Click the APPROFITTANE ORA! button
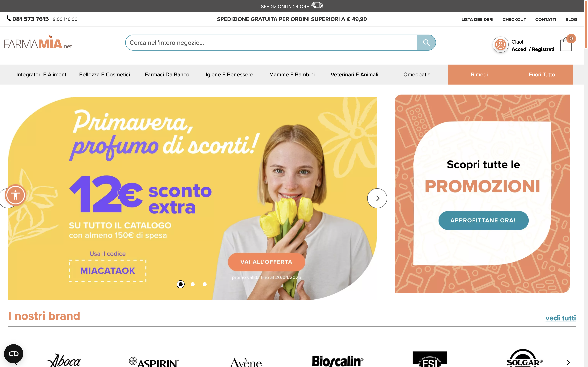 (483, 220)
